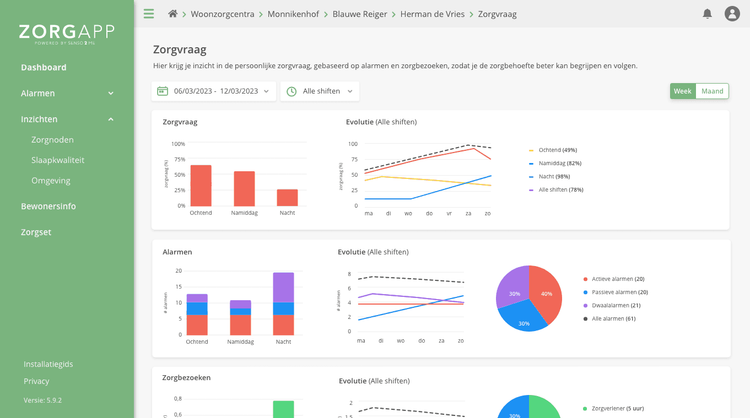Toggle Nacht (98%) legend entry
This screenshot has width=750, height=418.
(549, 176)
